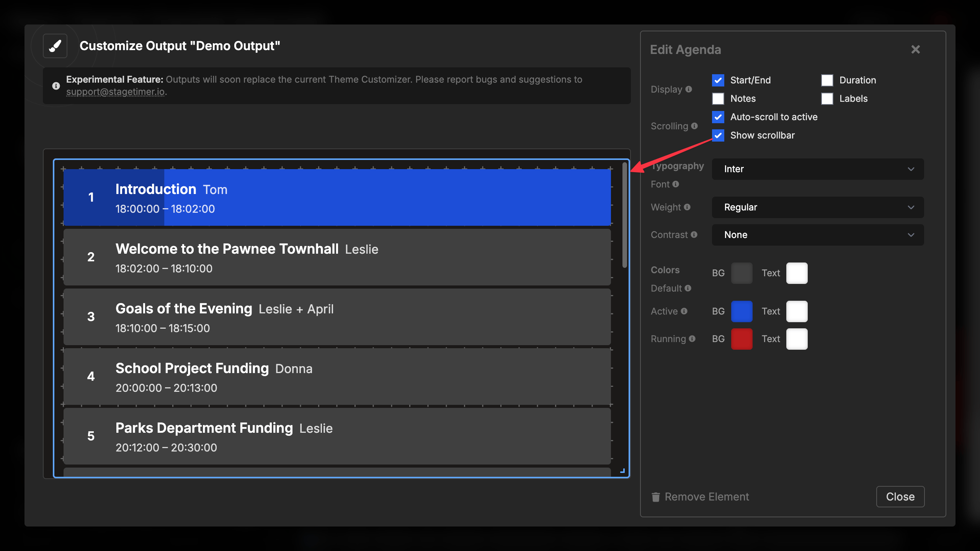Open the Contrast dropdown set to None
This screenshot has height=551, width=980.
click(x=817, y=235)
